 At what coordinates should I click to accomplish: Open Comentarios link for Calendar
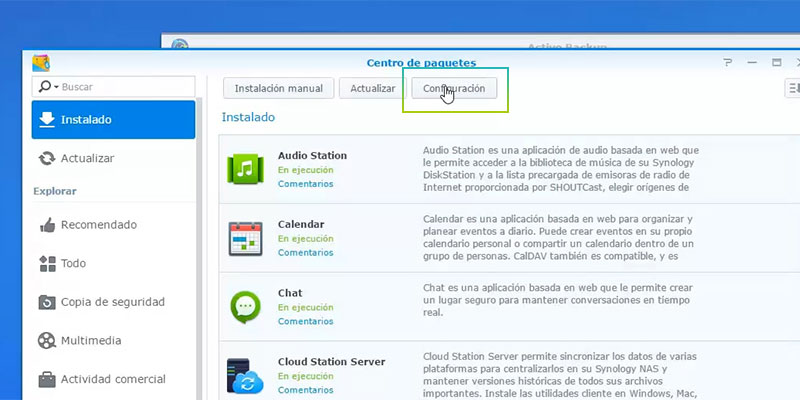pyautogui.click(x=306, y=253)
